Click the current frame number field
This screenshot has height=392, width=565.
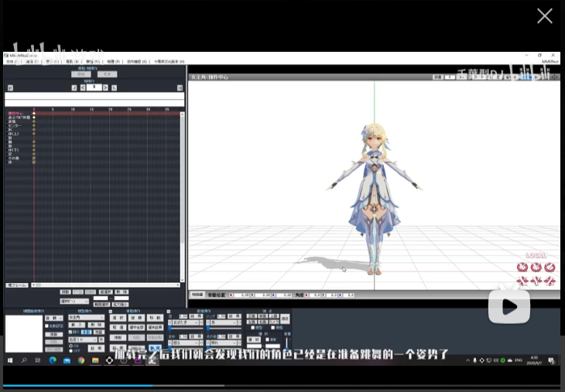coord(94,87)
